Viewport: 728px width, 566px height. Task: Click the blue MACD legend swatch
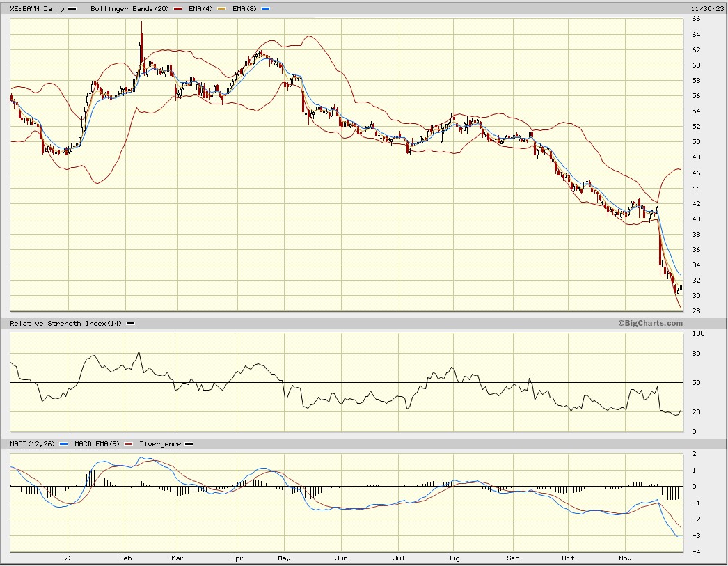pyautogui.click(x=63, y=444)
